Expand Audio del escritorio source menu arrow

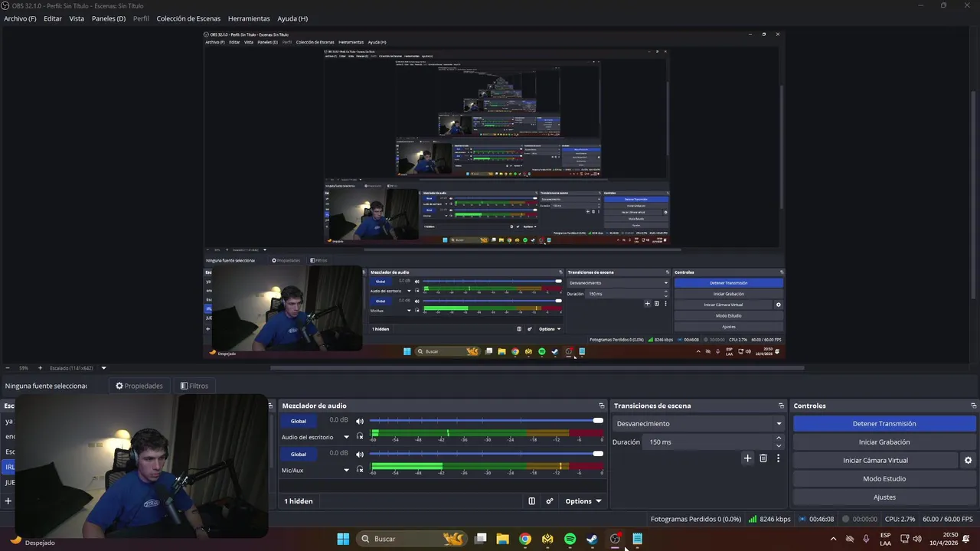coord(346,438)
